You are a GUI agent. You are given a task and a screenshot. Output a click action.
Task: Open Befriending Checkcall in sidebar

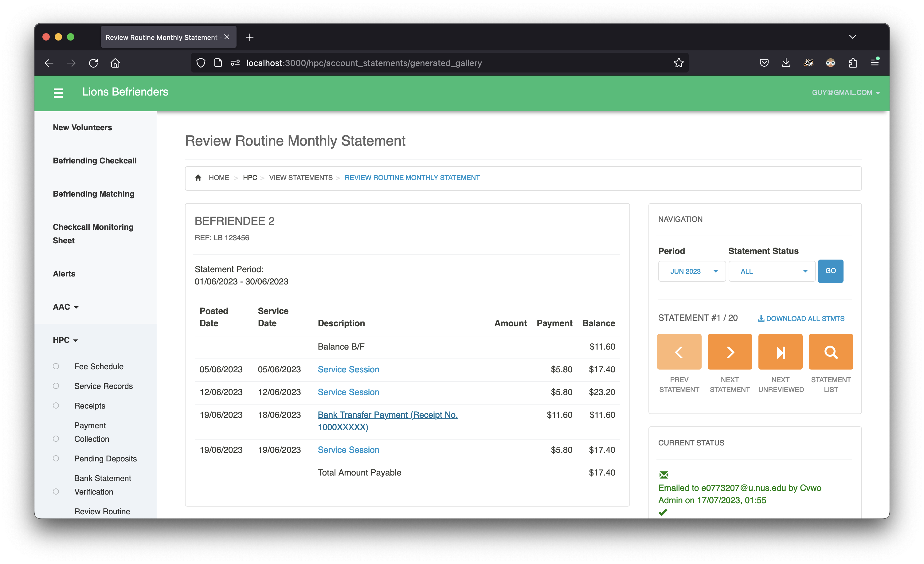point(95,160)
